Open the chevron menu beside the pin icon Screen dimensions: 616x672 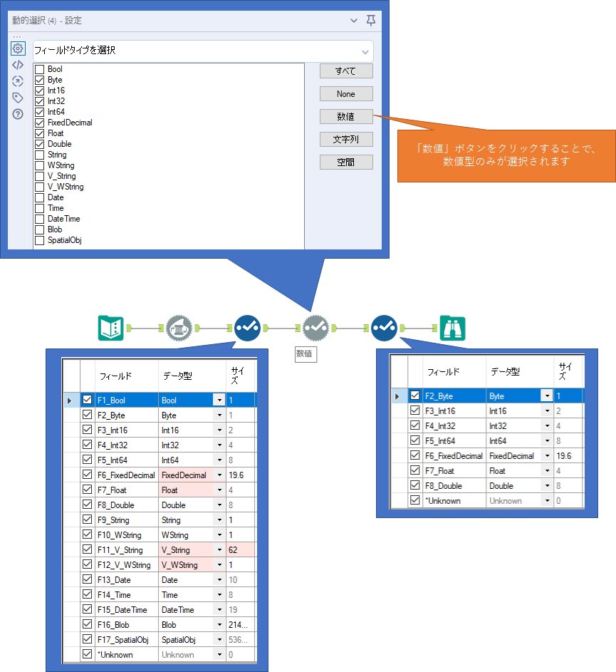354,21
